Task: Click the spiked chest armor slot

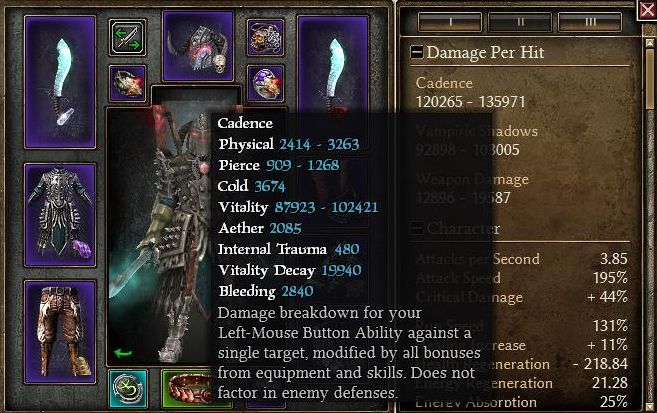Action: click(x=60, y=215)
